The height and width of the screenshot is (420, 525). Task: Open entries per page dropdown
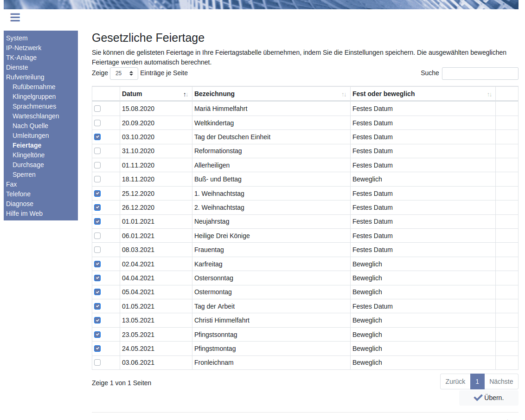click(124, 73)
